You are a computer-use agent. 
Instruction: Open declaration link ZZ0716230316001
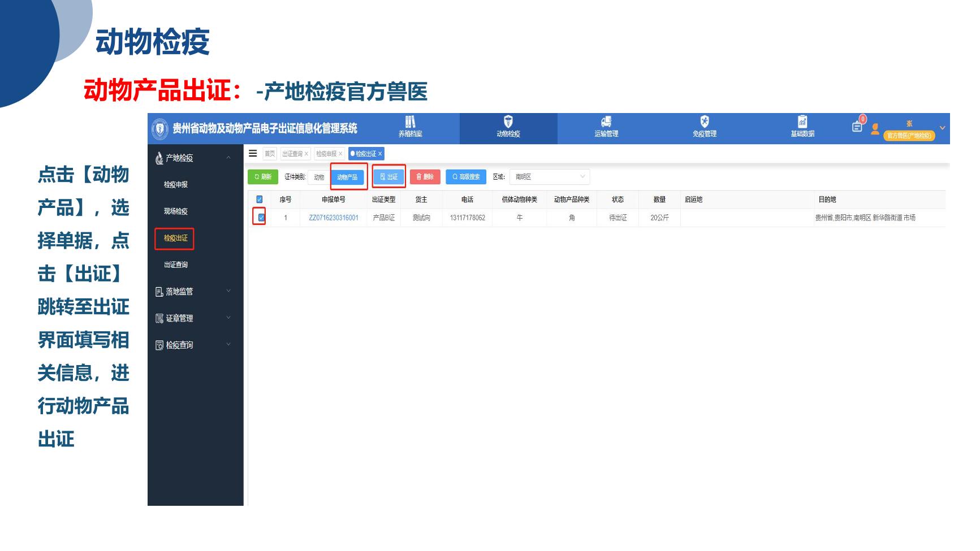334,218
